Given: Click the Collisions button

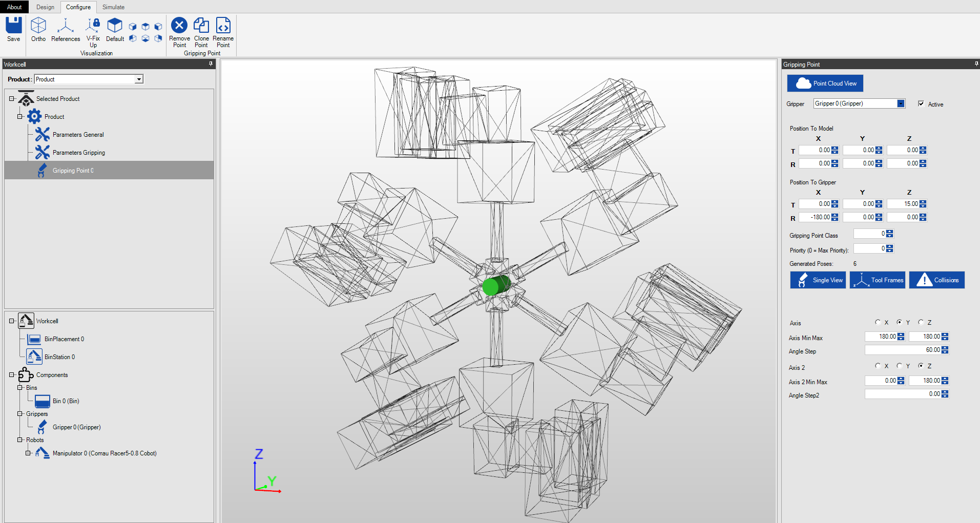Looking at the screenshot, I should click(937, 280).
